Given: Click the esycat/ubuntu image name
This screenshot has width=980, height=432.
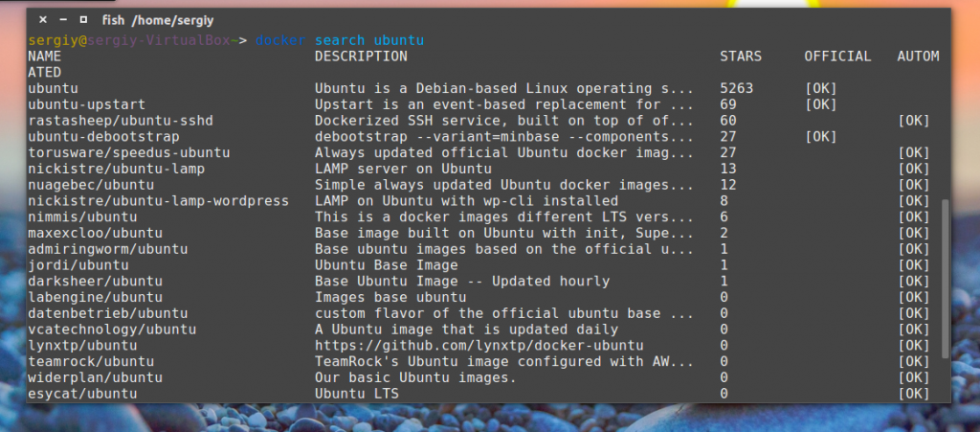Looking at the screenshot, I should point(83,393).
